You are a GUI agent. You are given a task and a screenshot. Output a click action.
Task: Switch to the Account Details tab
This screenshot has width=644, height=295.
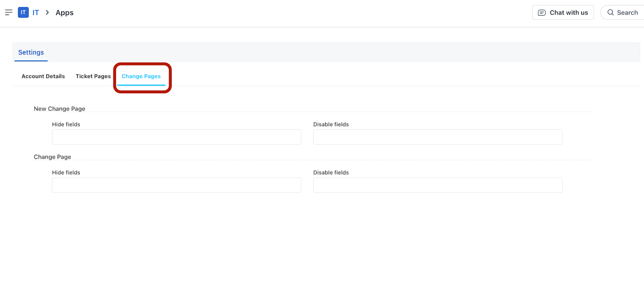tap(43, 76)
